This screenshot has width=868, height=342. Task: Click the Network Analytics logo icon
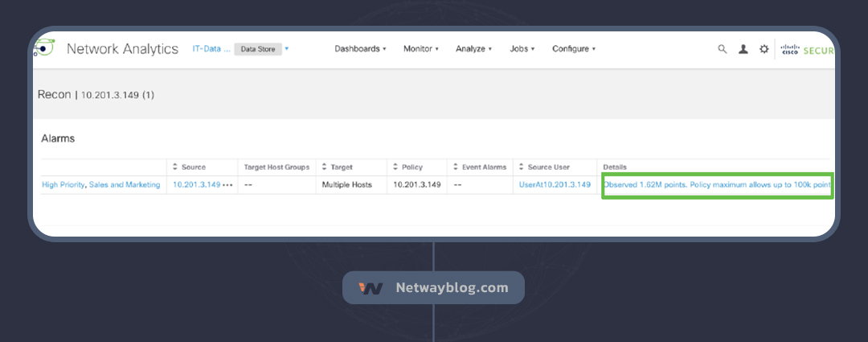coord(44,49)
